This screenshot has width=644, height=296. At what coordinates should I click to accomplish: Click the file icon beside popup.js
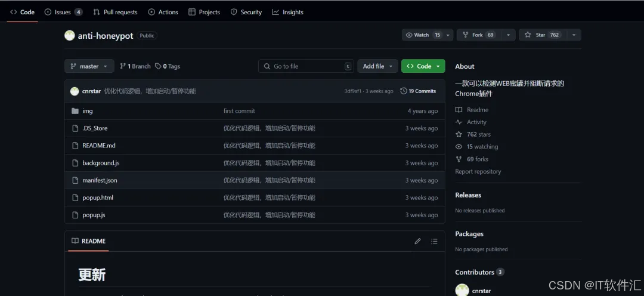[75, 215]
